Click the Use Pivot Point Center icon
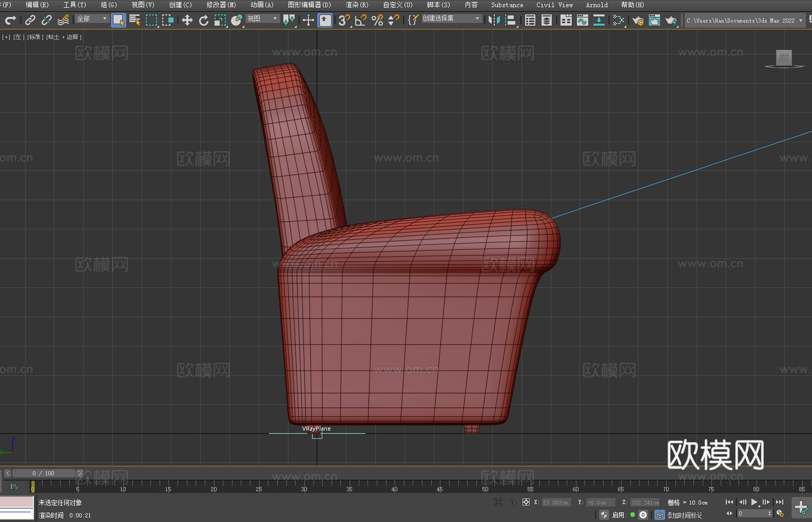812x522 pixels. point(289,20)
